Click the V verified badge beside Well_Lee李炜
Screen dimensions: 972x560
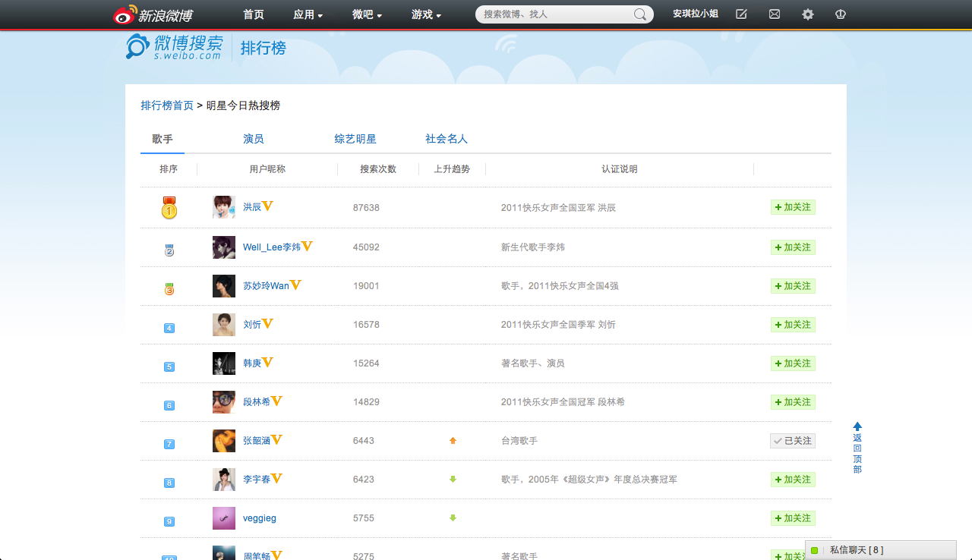pos(307,246)
